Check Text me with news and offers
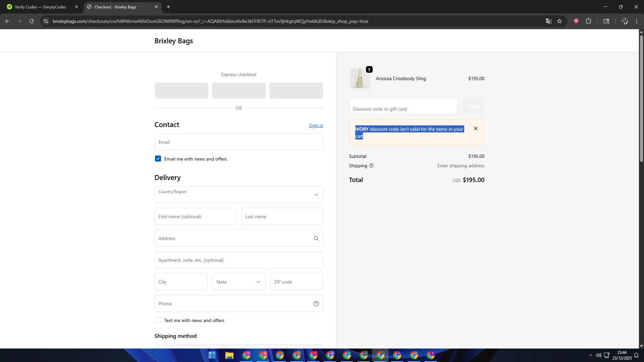The image size is (644, 362). tap(158, 320)
